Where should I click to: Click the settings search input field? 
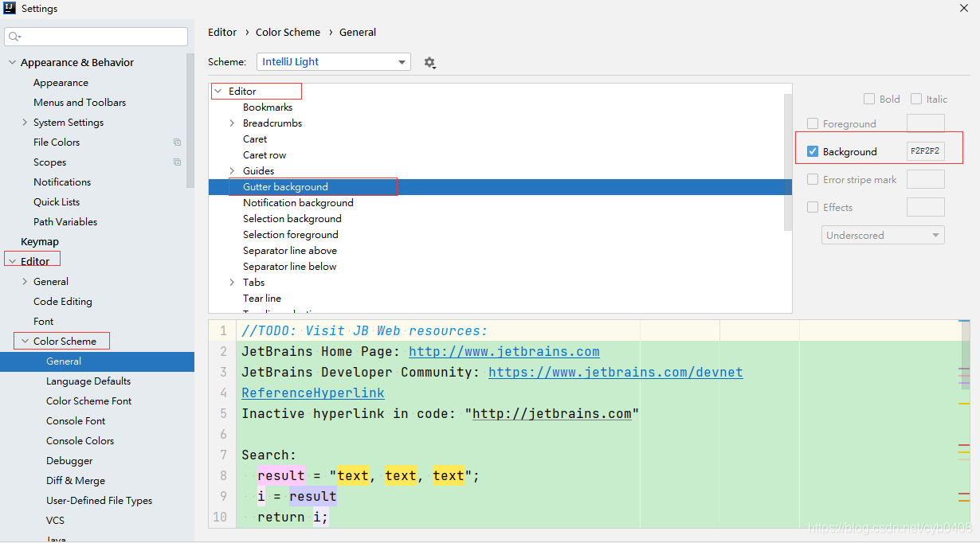point(96,37)
